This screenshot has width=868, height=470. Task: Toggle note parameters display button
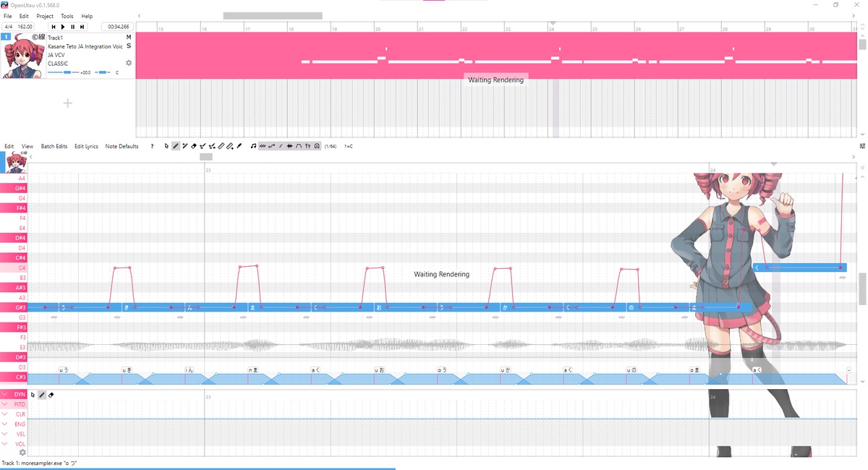pos(308,146)
